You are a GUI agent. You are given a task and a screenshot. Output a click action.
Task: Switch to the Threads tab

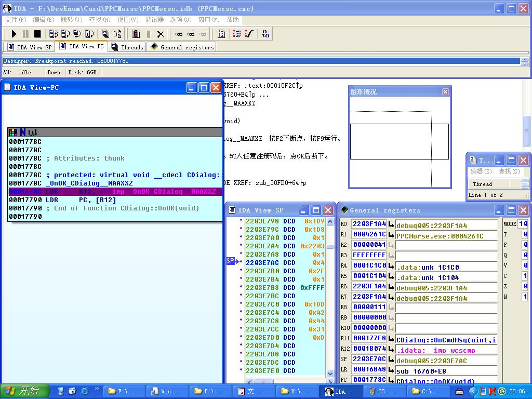click(127, 47)
